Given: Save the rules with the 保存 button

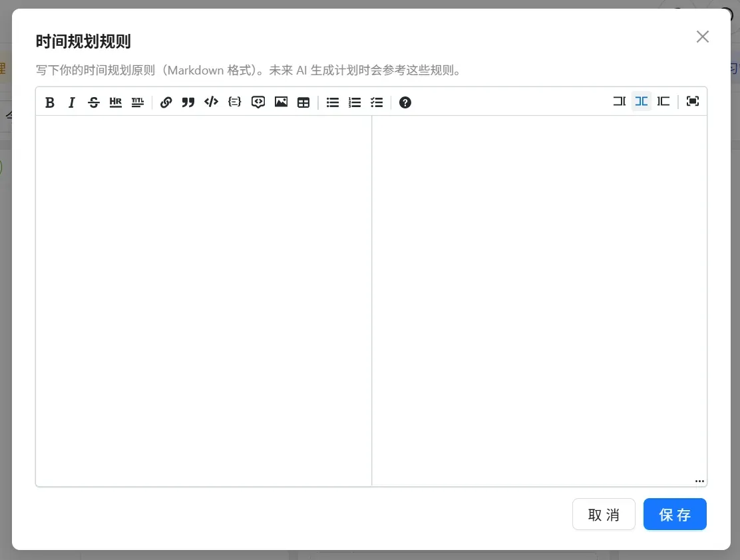Looking at the screenshot, I should [675, 514].
